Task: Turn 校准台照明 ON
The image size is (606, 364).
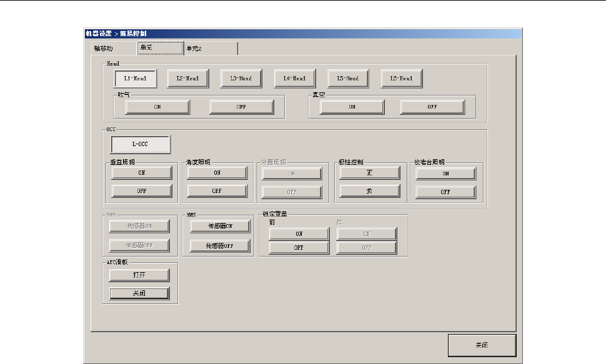Action: (x=445, y=174)
